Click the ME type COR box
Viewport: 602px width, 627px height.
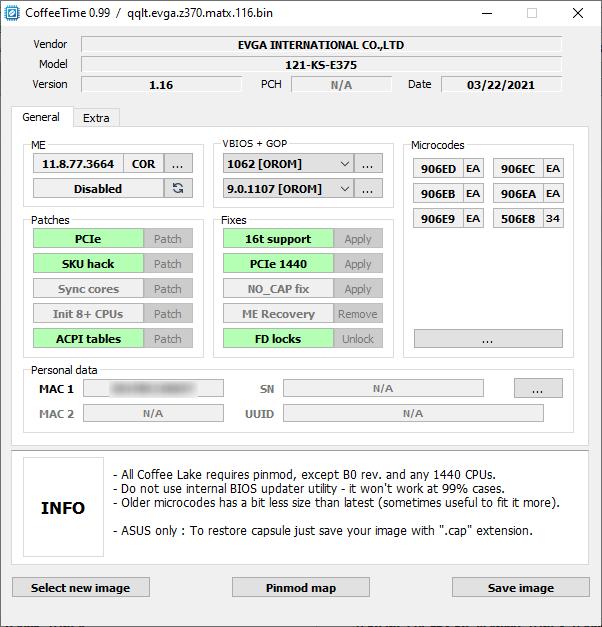pos(144,164)
